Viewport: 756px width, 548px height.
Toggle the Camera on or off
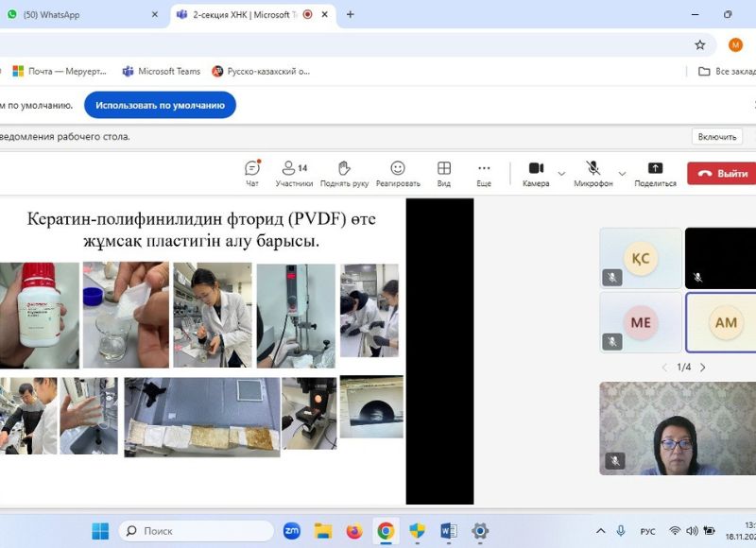click(x=536, y=172)
